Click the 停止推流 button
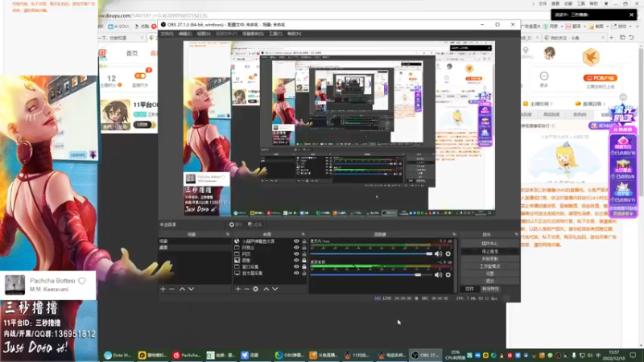The image size is (644, 362). pos(489,251)
